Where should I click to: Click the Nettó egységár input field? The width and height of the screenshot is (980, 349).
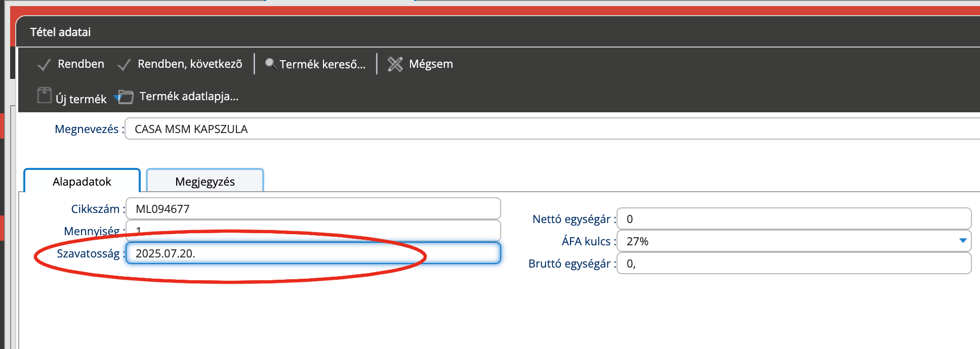click(794, 219)
